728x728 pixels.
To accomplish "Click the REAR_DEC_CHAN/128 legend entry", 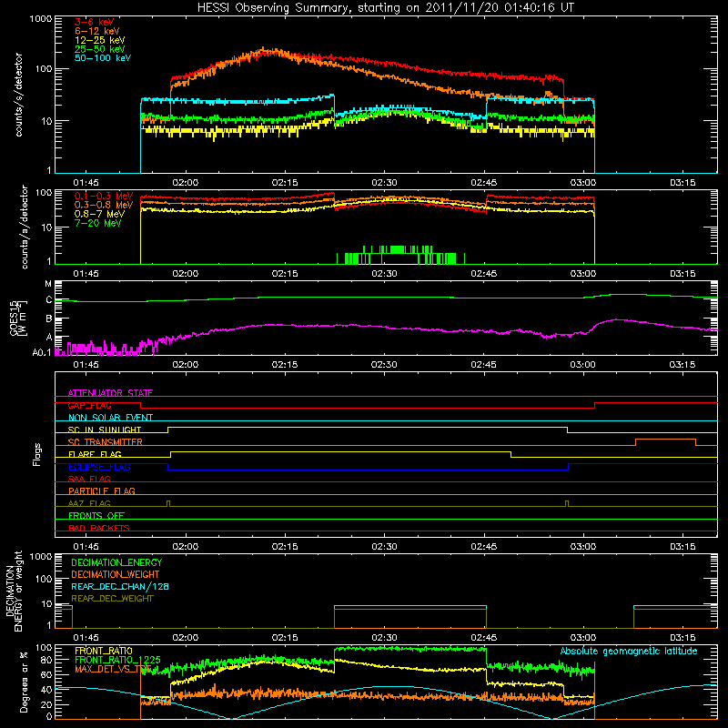I will coord(120,586).
